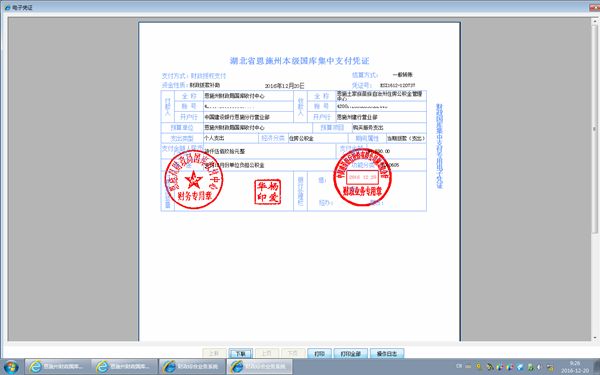The height and width of the screenshot is (375, 600).
Task: Switch to second 恩施州财政国库 taskbar window
Action: click(x=125, y=367)
